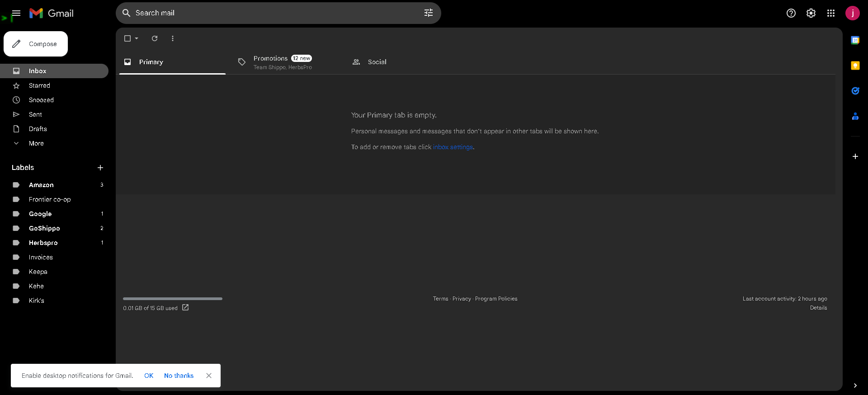Switch to the Primary tab
This screenshot has height=395, width=868.
pyautogui.click(x=172, y=62)
